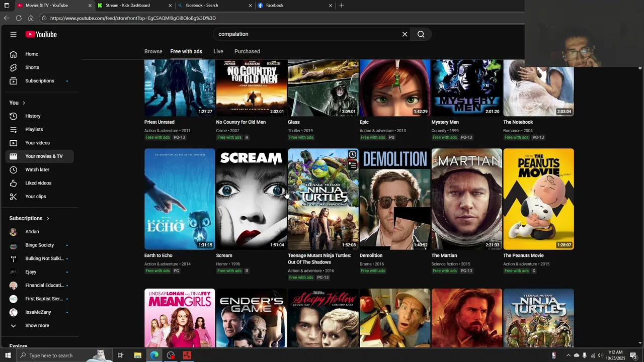The image size is (644, 362).
Task: Click the browser home icon
Action: (31, 18)
